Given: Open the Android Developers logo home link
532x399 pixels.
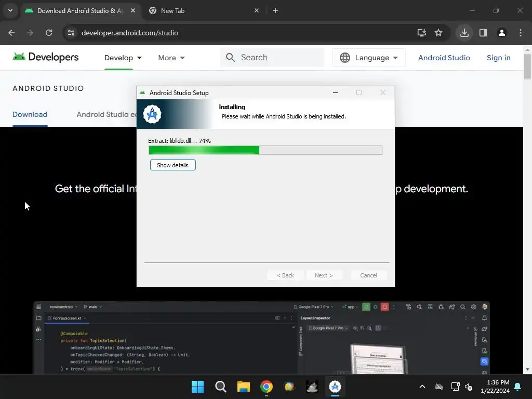Looking at the screenshot, I should click(46, 57).
